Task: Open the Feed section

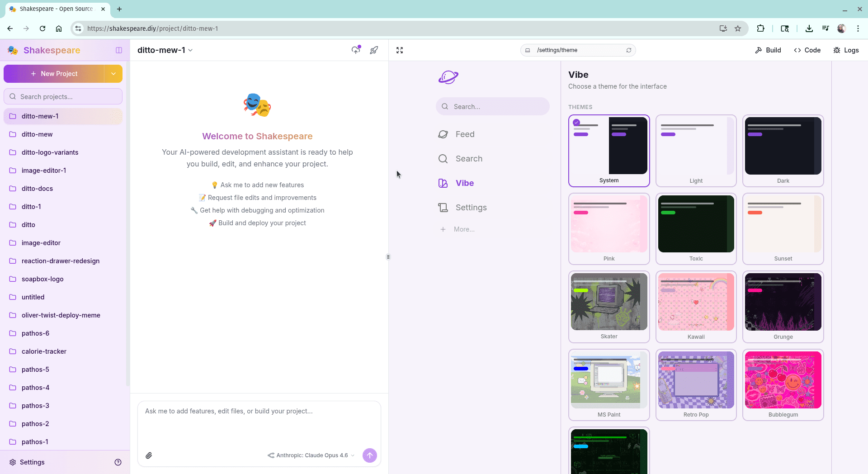Action: (465, 134)
